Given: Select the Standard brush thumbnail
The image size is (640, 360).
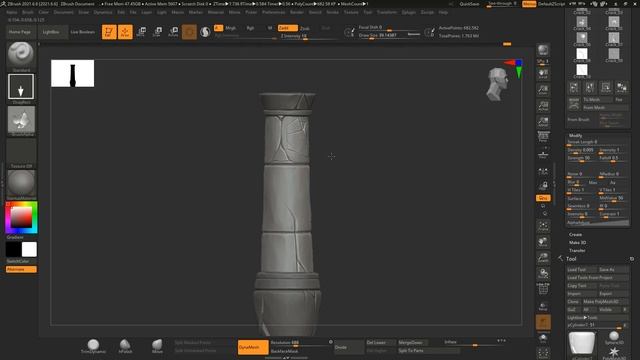Looking at the screenshot, I should pos(21,55).
